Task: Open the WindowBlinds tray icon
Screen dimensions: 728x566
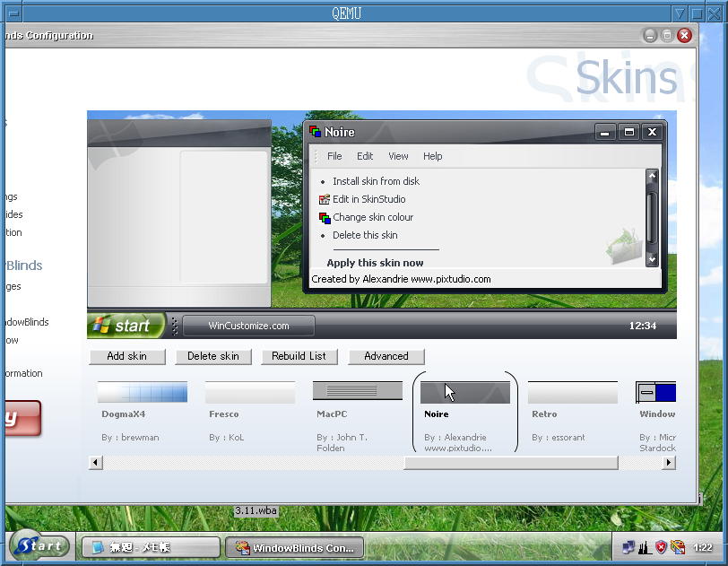Action: coord(678,547)
